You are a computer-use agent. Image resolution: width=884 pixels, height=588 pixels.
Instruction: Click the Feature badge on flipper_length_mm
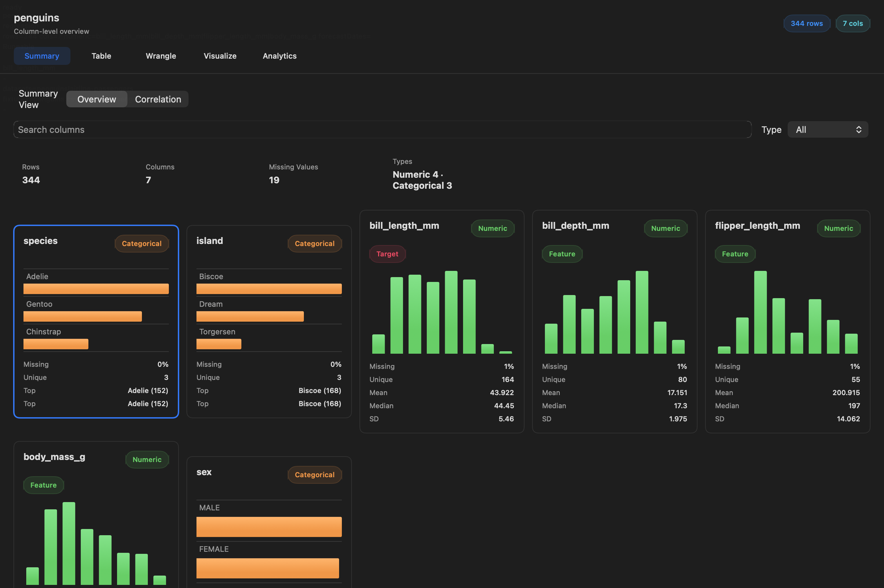735,254
